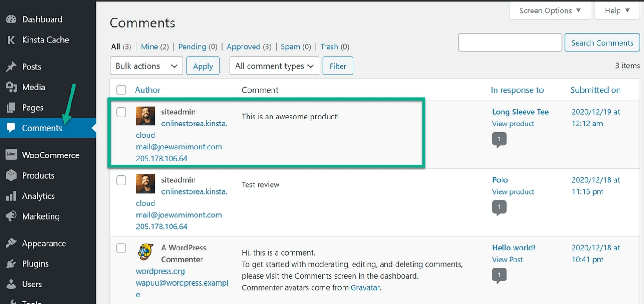The width and height of the screenshot is (644, 304).
Task: Open the Appearance menu in sidebar
Action: click(44, 243)
